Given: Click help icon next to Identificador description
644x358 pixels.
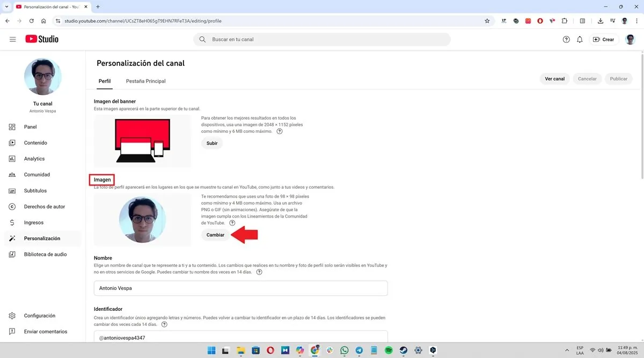Looking at the screenshot, I should (x=164, y=324).
